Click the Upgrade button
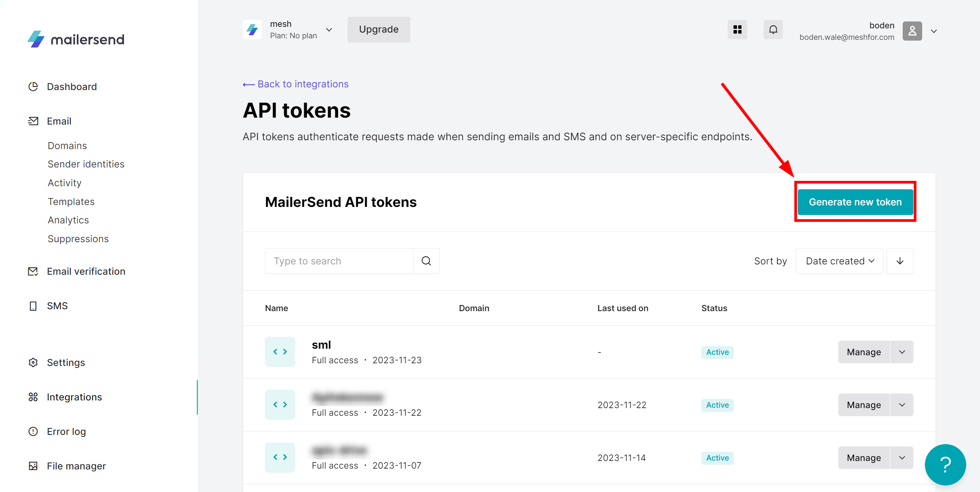The image size is (980, 492). pyautogui.click(x=379, y=30)
